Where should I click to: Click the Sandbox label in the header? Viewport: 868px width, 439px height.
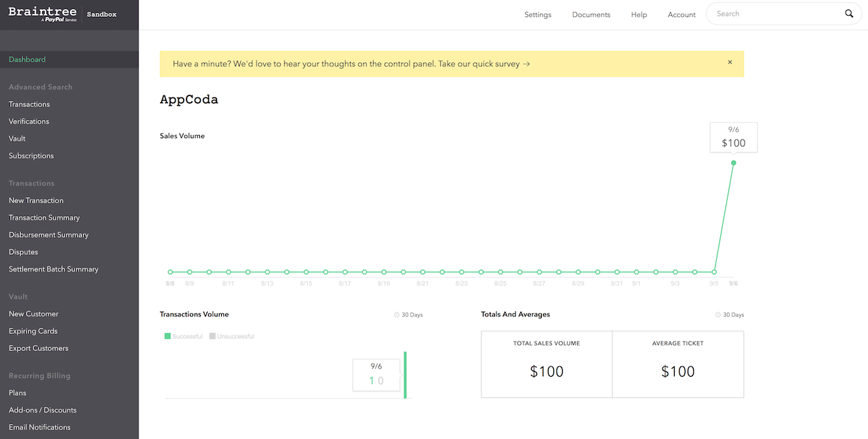tap(102, 14)
